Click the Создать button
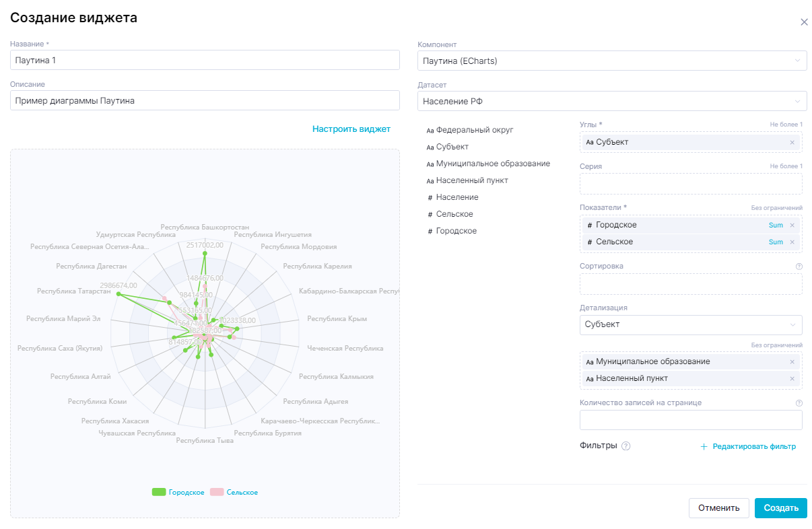 pos(781,508)
